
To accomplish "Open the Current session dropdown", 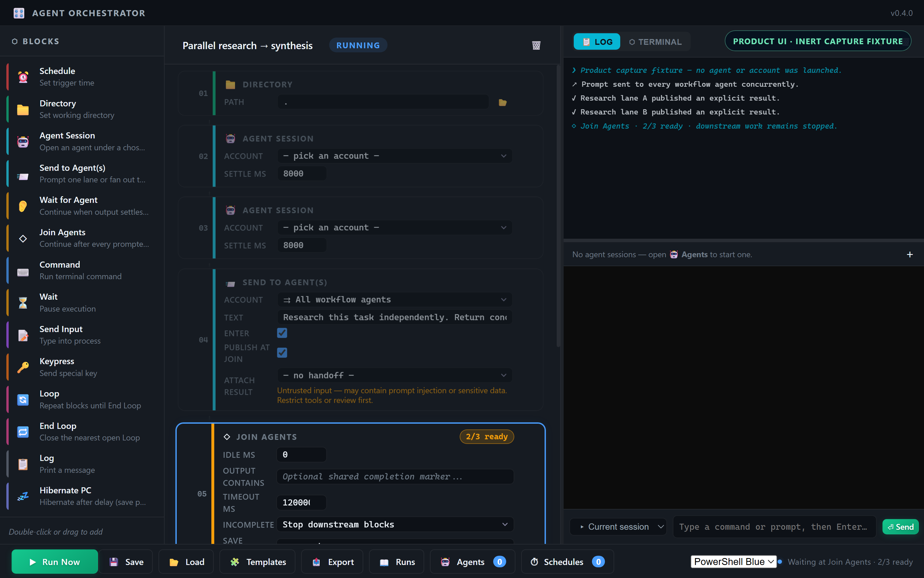I will coord(618,527).
